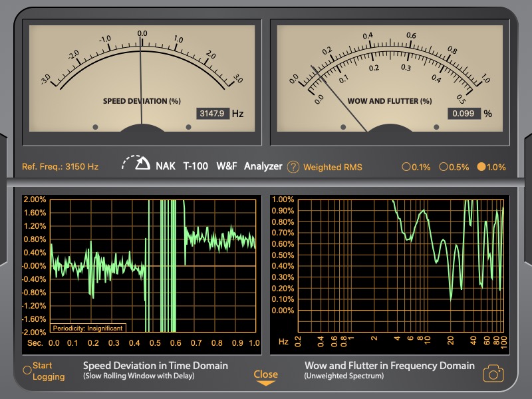This screenshot has height=399, width=532.
Task: Click the WOW AND FLUTTER (%) meter label
Action: point(390,101)
